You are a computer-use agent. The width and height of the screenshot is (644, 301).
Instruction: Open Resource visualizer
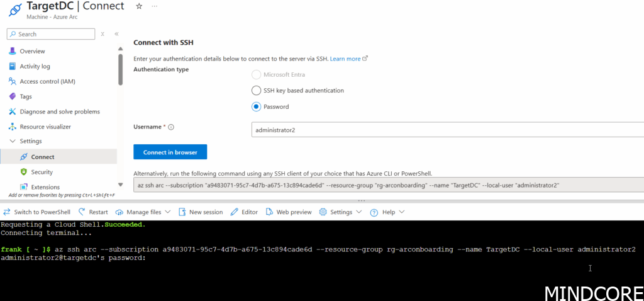tap(45, 127)
